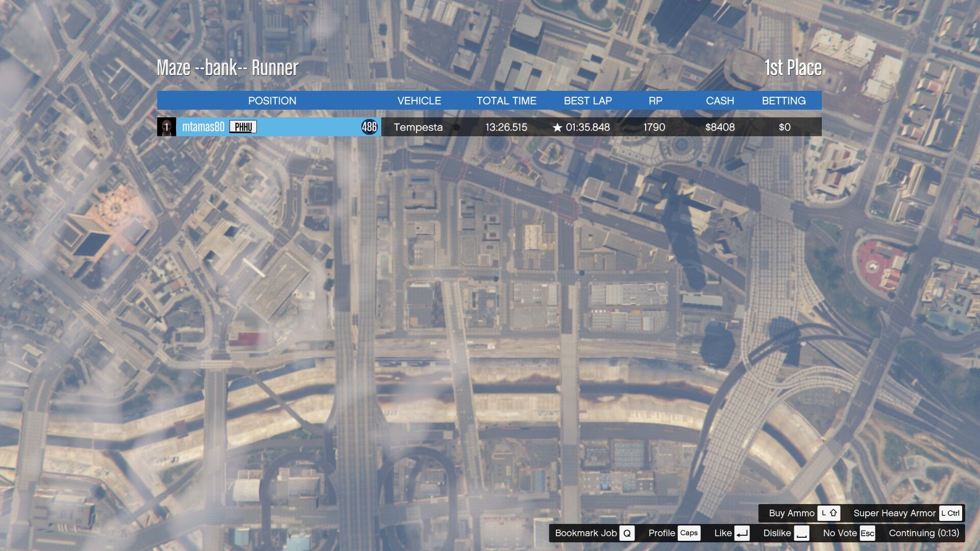This screenshot has width=980, height=551.
Task: Click the cash value $8408
Action: click(720, 127)
